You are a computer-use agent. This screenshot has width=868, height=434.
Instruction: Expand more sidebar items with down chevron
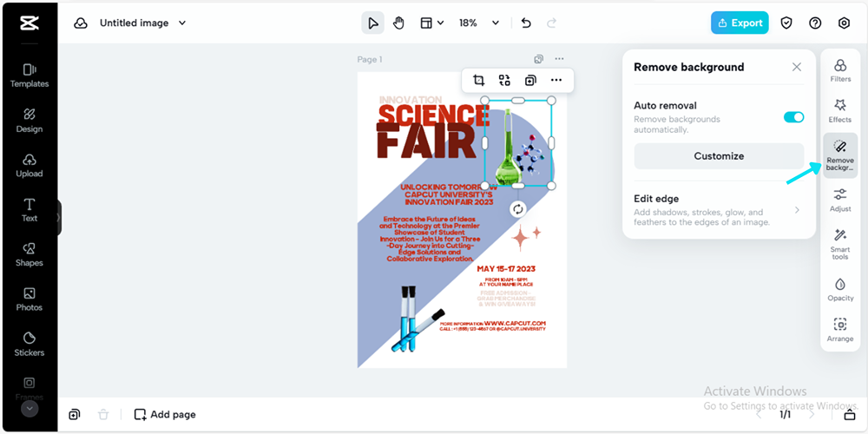pyautogui.click(x=30, y=409)
